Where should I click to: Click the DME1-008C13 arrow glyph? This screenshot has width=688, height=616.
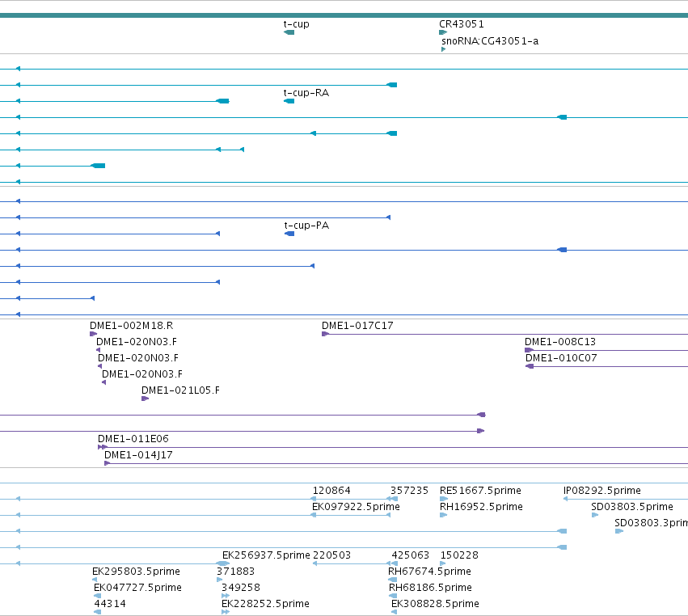pyautogui.click(x=529, y=350)
